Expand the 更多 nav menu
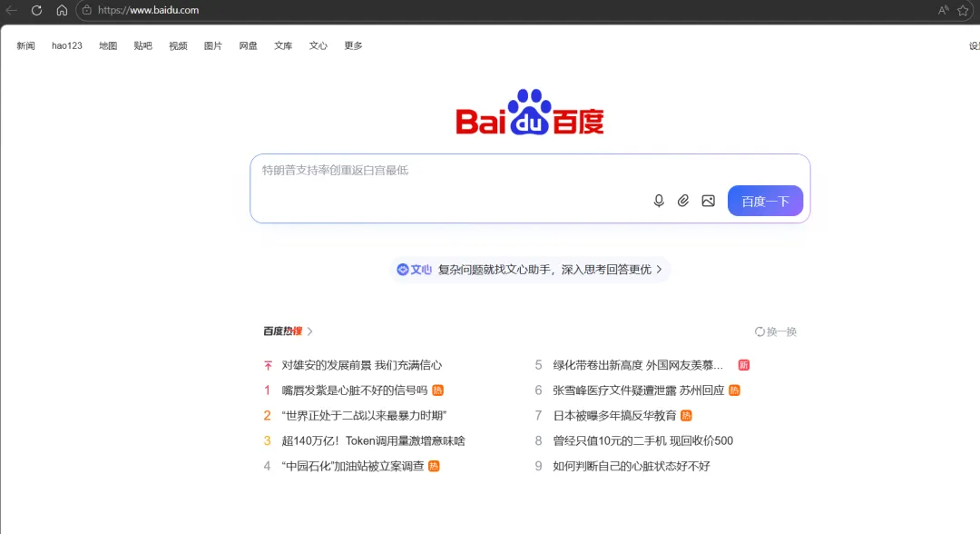The image size is (980, 534). (x=353, y=45)
